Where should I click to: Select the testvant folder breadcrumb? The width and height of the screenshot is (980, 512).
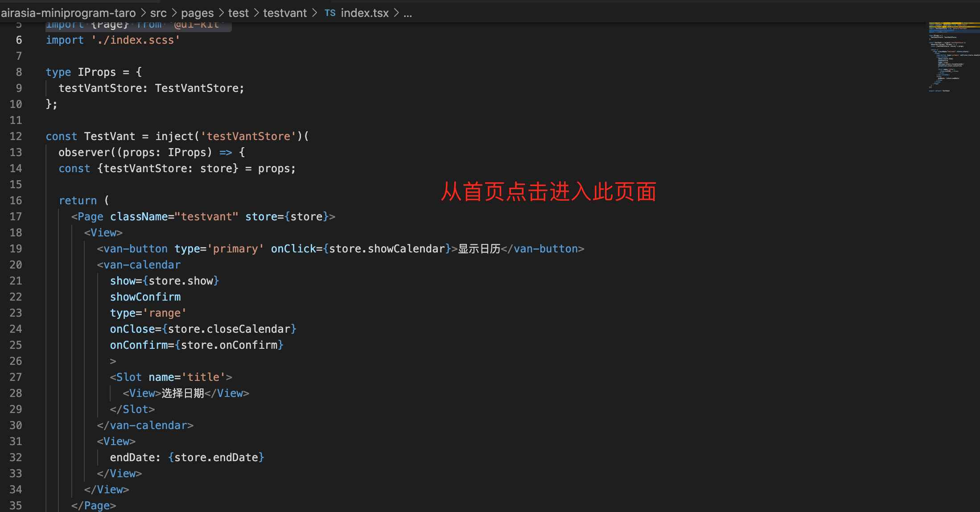[x=284, y=13]
